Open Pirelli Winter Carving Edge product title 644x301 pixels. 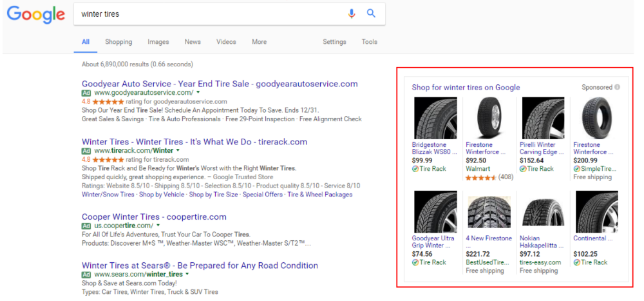(542, 148)
